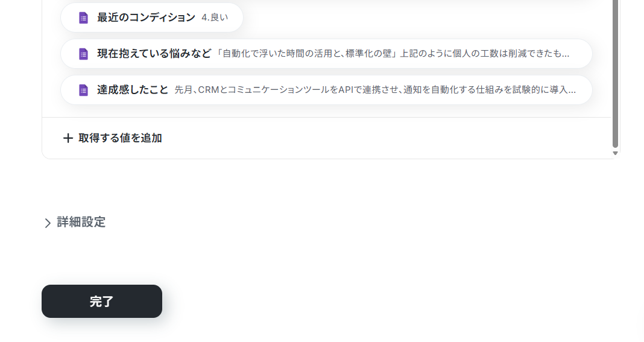Click preview text starting 「自動化で浮いた時間
The height and width of the screenshot is (342, 644).
coord(392,54)
